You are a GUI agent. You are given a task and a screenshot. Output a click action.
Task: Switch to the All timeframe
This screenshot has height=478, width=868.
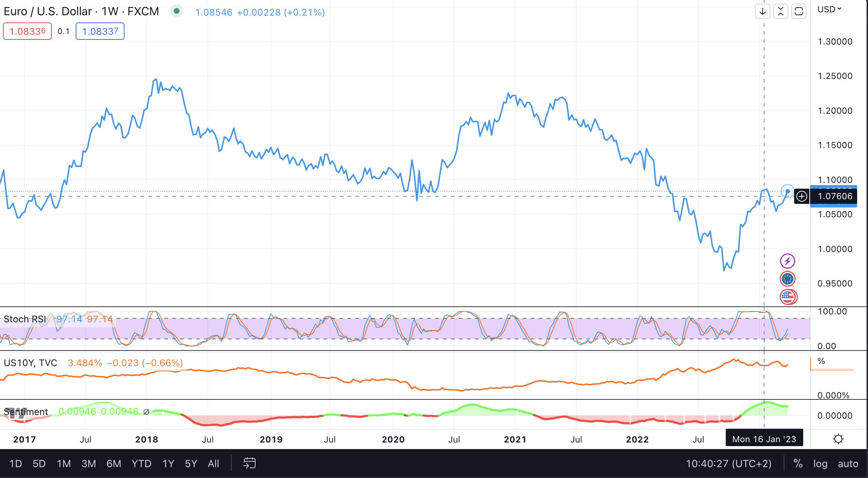pos(214,464)
